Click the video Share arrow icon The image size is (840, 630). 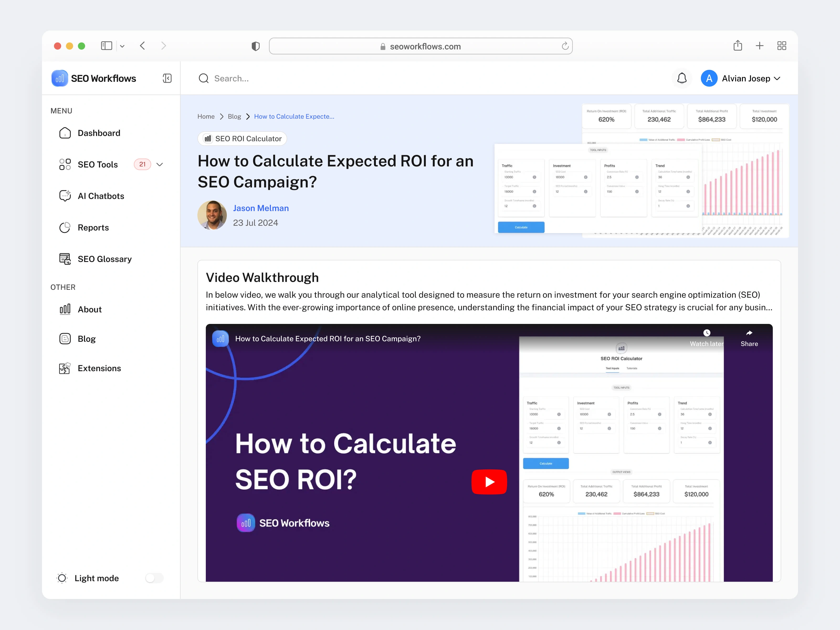[749, 333]
